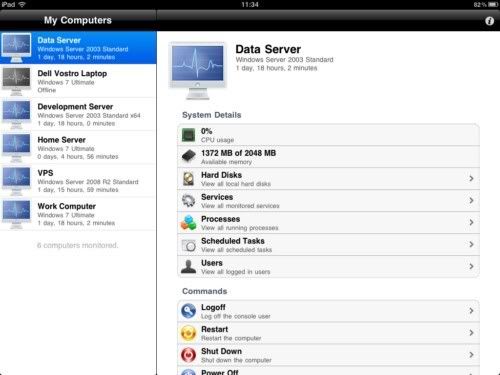Choose the VPS computer entry

click(78, 181)
